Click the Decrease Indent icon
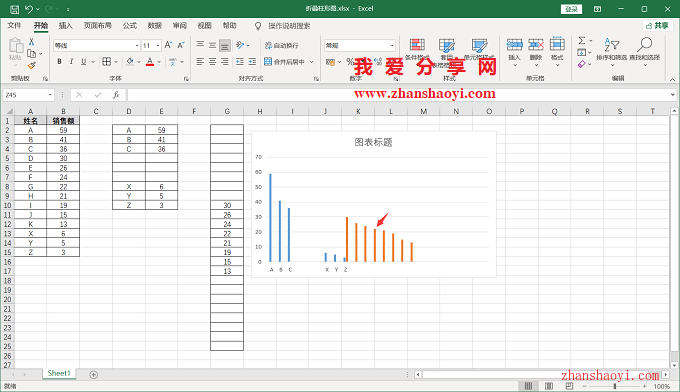This screenshot has width=680, height=392. [239, 62]
